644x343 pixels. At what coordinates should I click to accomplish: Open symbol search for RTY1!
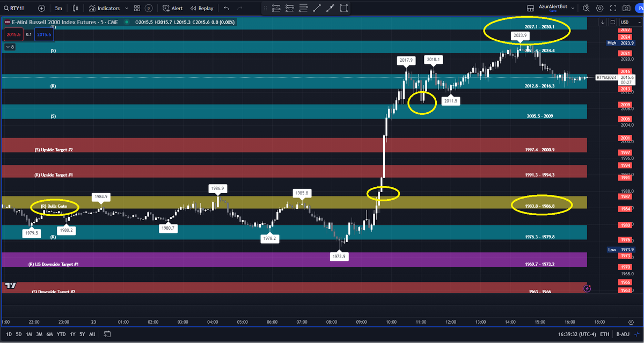tap(14, 8)
